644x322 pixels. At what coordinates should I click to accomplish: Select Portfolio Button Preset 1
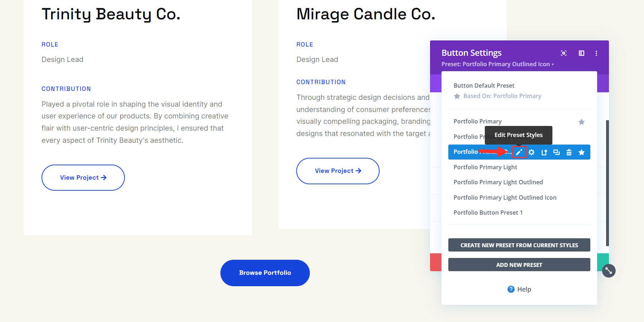[x=488, y=213]
